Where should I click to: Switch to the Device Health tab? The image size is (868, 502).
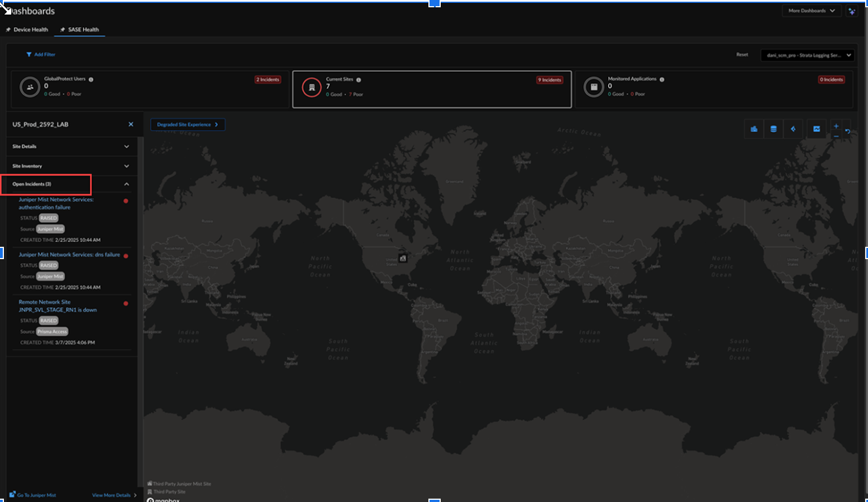pyautogui.click(x=30, y=30)
